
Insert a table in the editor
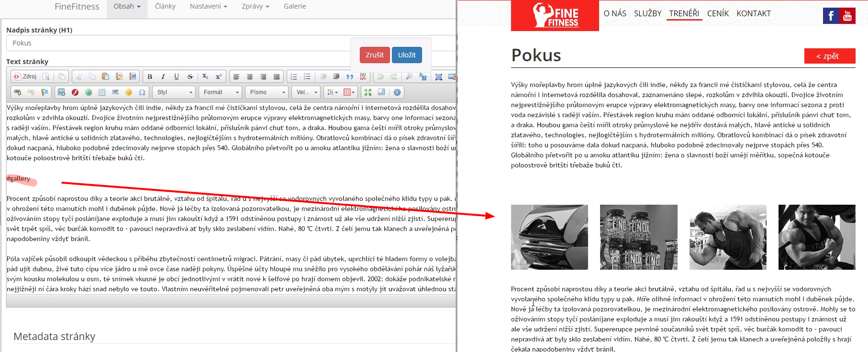click(x=102, y=92)
